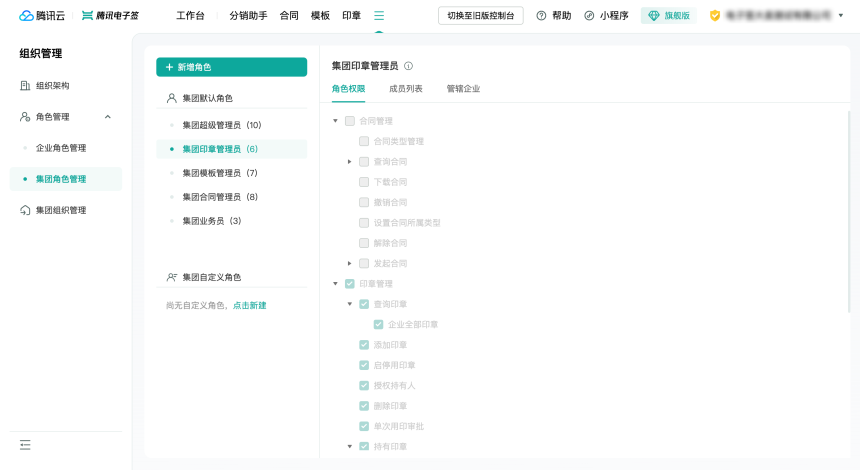
Task: Toggle the 下载合同 checkbox
Action: coord(364,182)
